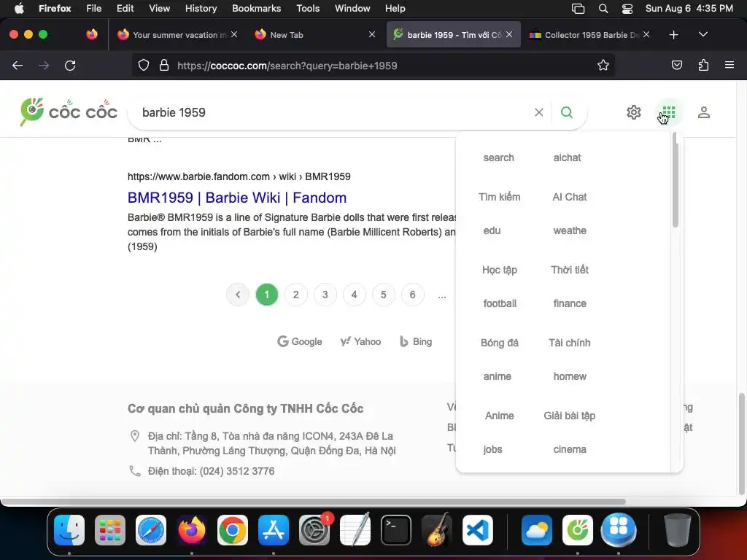Save page to Pocket

pos(676,65)
